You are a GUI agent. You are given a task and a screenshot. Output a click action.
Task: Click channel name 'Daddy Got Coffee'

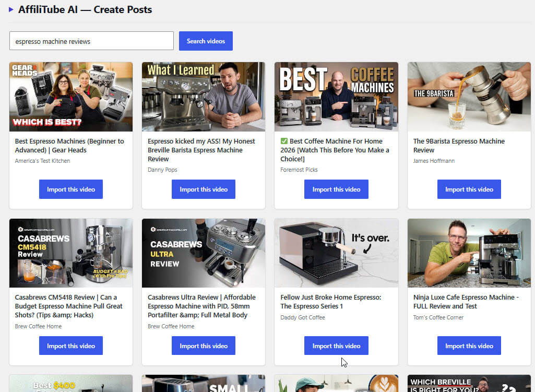[303, 317]
